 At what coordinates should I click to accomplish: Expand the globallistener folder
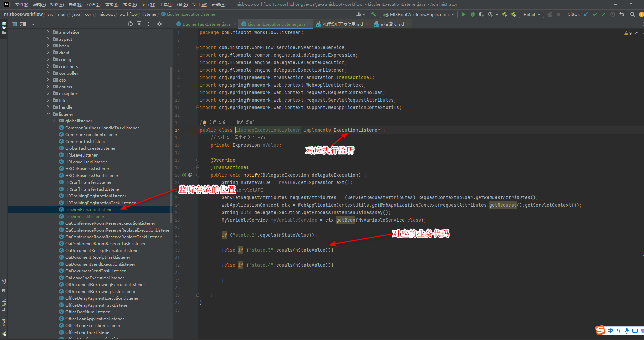click(x=54, y=121)
